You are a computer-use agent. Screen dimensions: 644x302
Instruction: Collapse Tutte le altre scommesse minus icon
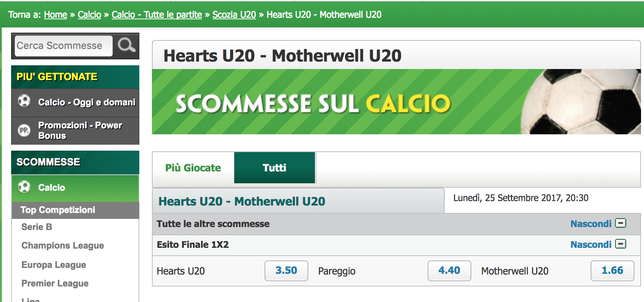coord(621,223)
